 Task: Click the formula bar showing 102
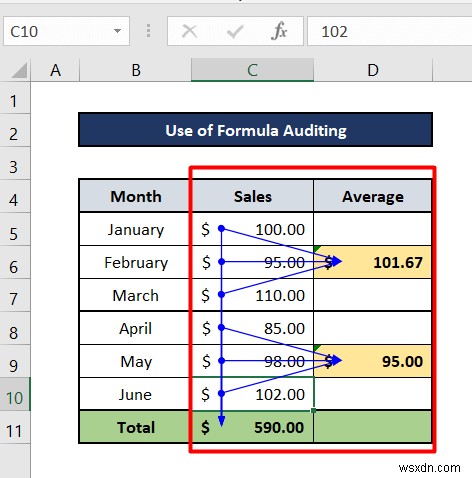click(389, 31)
